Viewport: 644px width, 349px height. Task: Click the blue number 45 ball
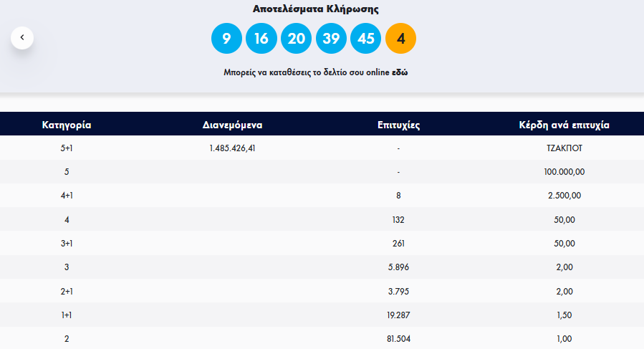[x=365, y=39]
